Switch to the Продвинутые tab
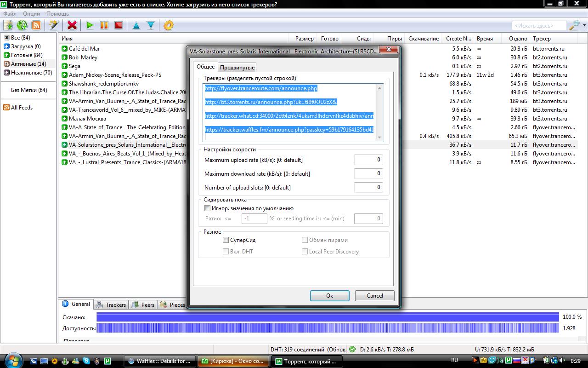This screenshot has height=368, width=588. click(x=237, y=68)
